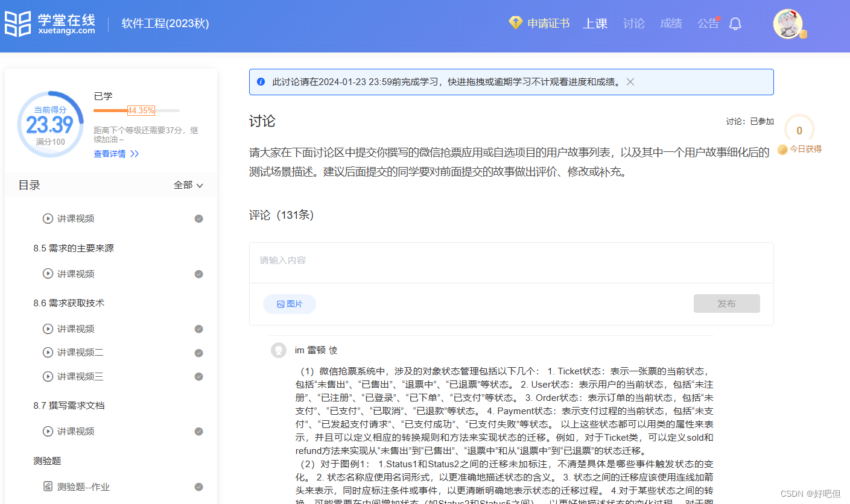Click the username im 雷顿 㥄
This screenshot has width=850, height=504.
tap(316, 350)
